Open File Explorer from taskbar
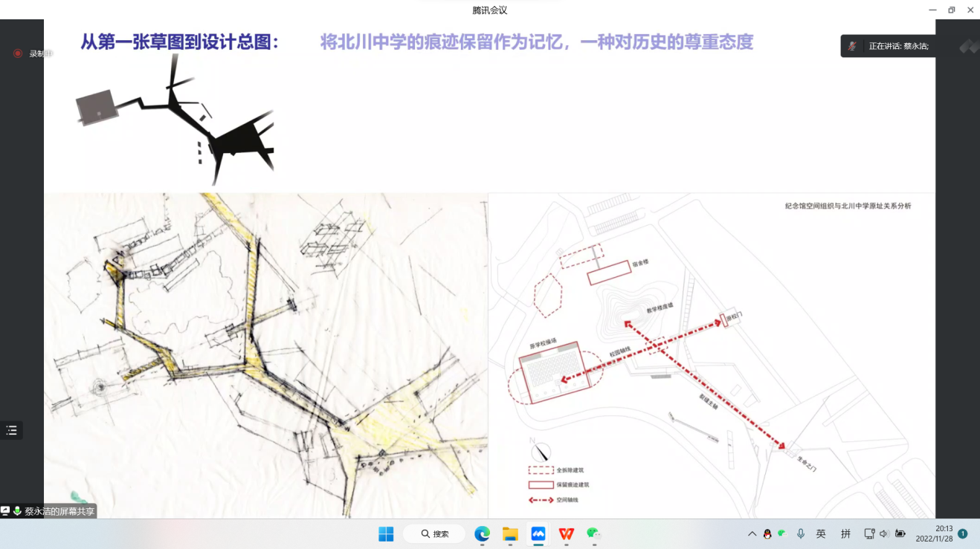980x549 pixels. coord(510,533)
